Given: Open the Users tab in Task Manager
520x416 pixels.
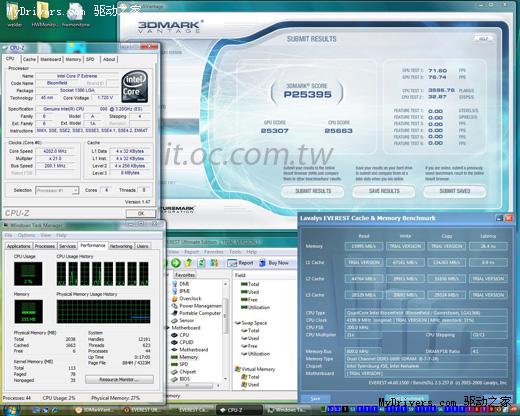Looking at the screenshot, I should (x=142, y=246).
